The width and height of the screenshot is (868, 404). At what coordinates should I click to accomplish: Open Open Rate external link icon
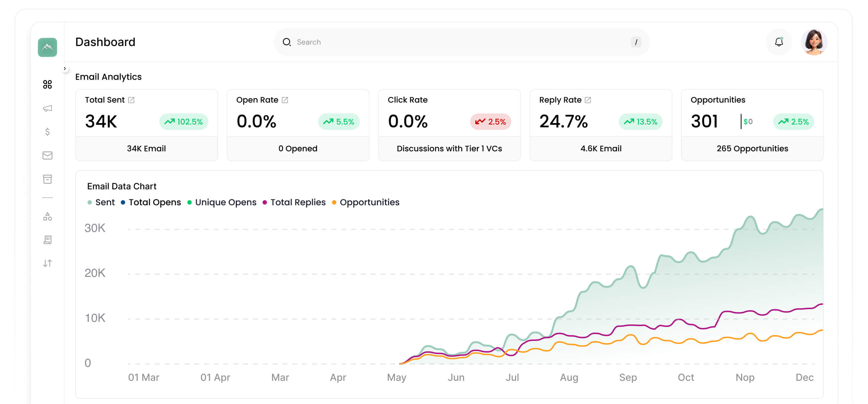pyautogui.click(x=285, y=100)
